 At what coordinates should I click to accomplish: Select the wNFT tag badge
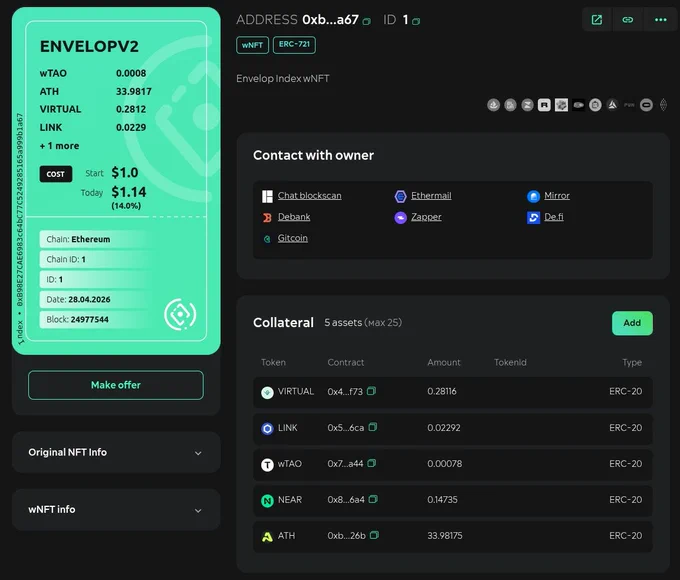(x=252, y=45)
